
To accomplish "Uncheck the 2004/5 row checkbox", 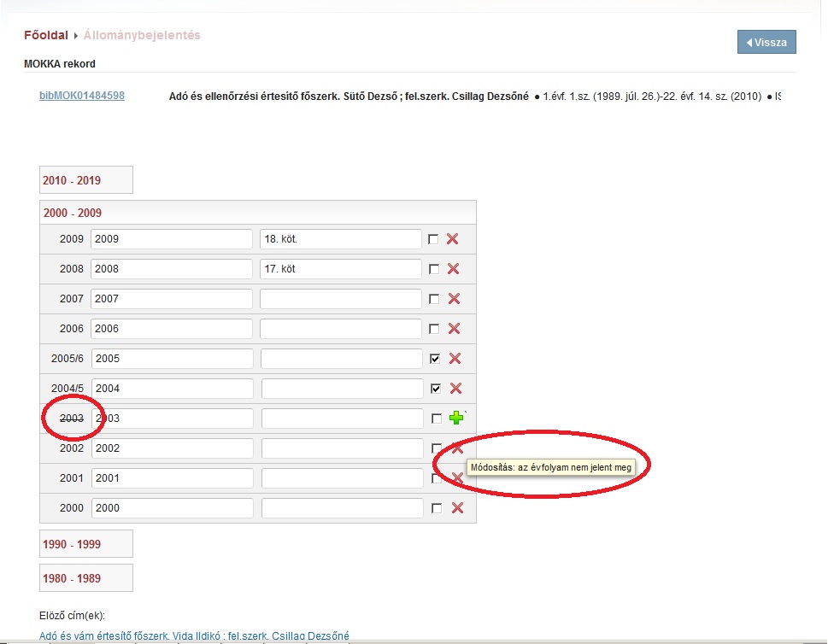I will (x=437, y=389).
